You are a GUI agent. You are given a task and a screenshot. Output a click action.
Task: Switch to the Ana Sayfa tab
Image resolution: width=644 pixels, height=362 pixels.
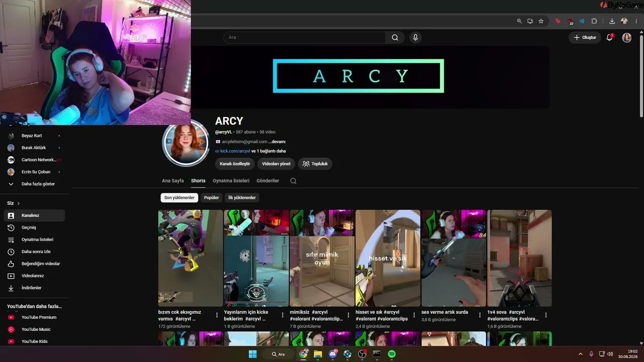173,181
